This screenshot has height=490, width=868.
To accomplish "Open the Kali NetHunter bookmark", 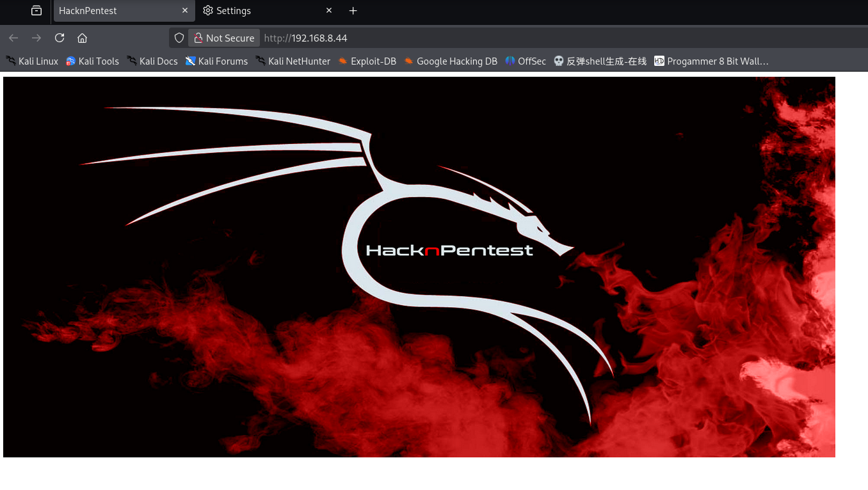I will 293,61.
